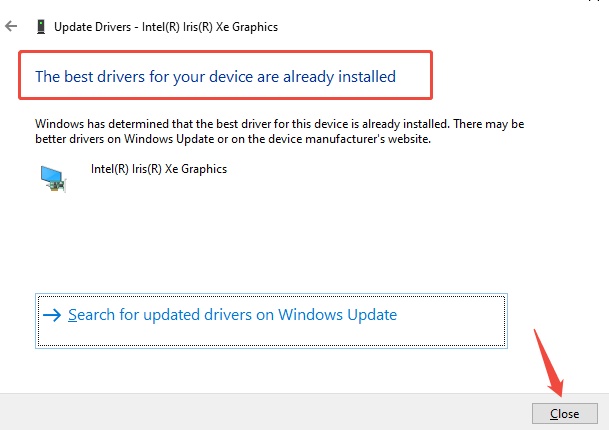Screen dimensions: 609x430
Task: Click the back arrow in the title bar
Action: pyautogui.click(x=11, y=26)
